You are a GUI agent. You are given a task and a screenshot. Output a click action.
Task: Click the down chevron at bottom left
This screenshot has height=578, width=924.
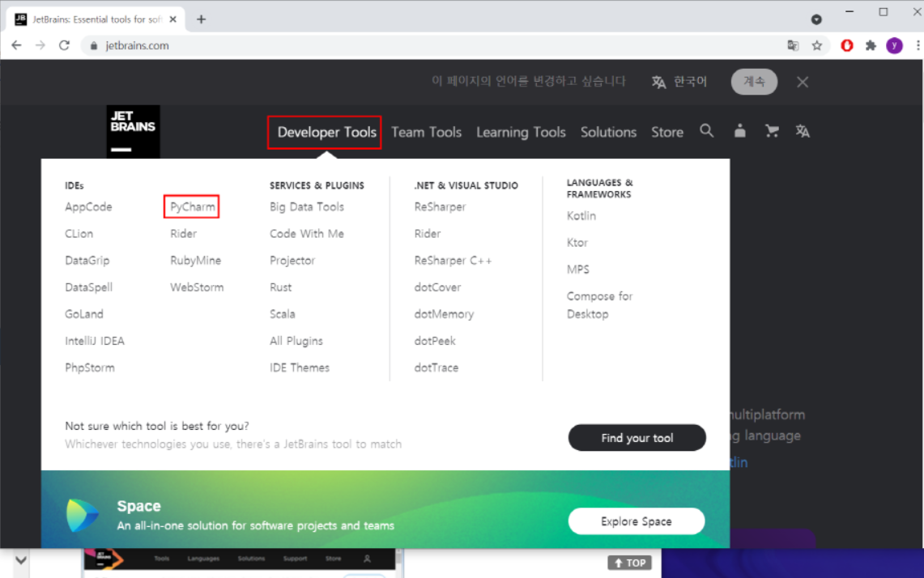[x=20, y=560]
